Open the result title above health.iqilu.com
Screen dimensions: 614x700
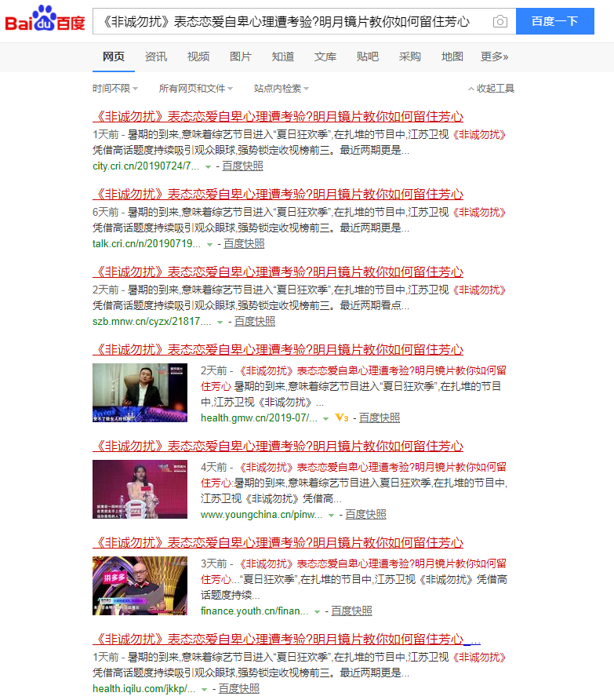[286, 639]
